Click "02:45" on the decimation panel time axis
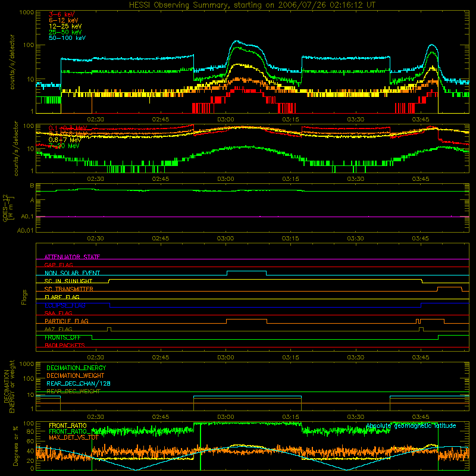Viewport: 476px width, 476px height. (161, 417)
